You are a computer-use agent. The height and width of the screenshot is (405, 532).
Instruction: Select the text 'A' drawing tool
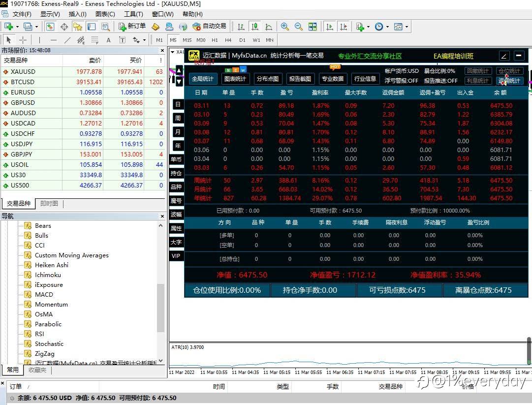click(x=109, y=40)
